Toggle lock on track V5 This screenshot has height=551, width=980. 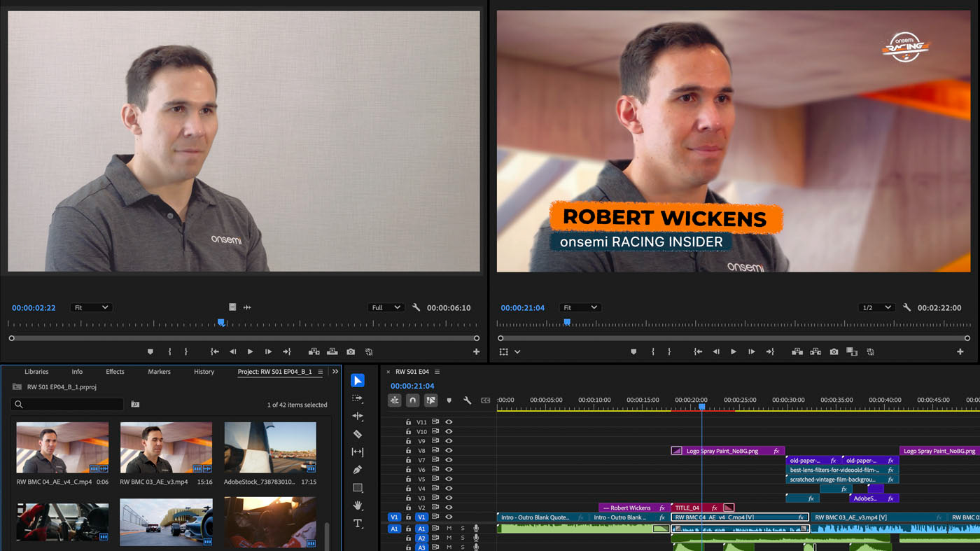click(x=408, y=480)
